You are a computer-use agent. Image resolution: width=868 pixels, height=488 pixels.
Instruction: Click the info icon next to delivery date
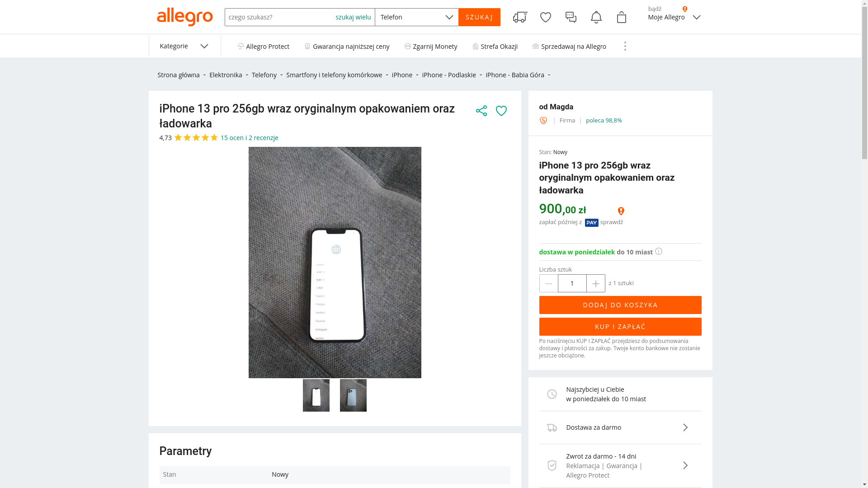(659, 251)
